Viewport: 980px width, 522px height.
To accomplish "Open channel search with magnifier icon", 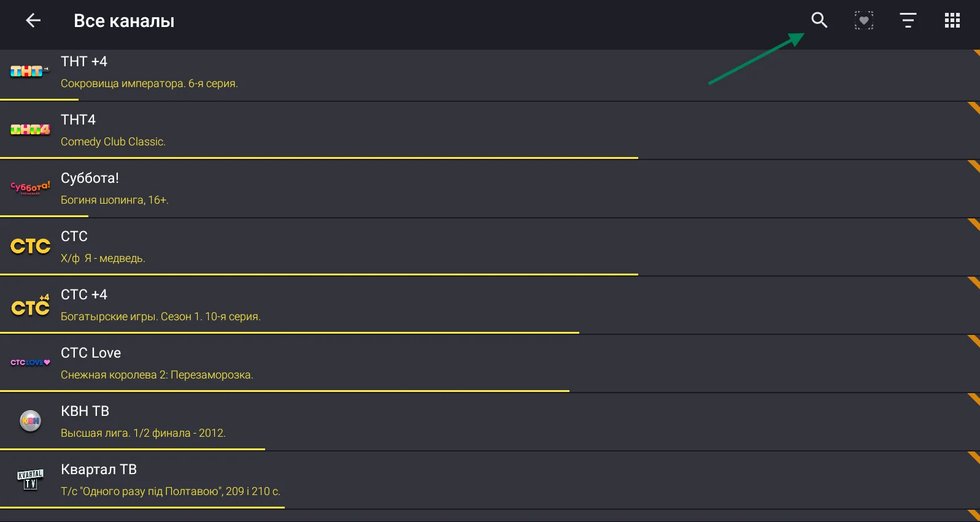I will pos(819,20).
